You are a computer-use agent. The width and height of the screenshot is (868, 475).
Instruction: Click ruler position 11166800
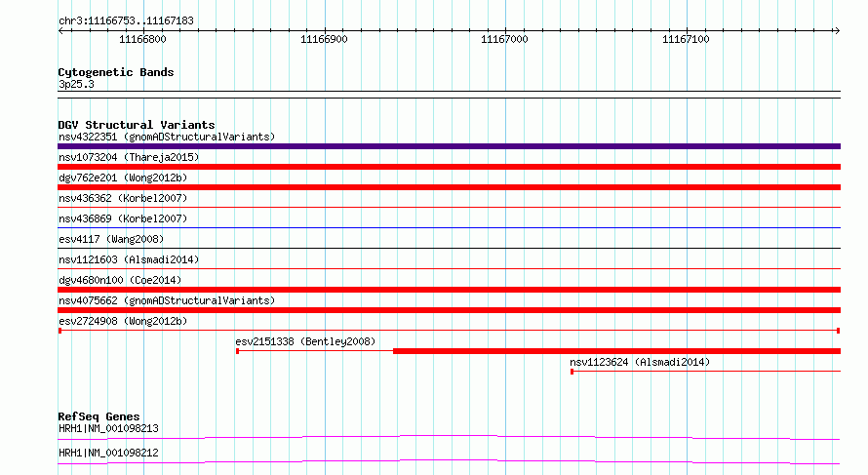click(142, 39)
